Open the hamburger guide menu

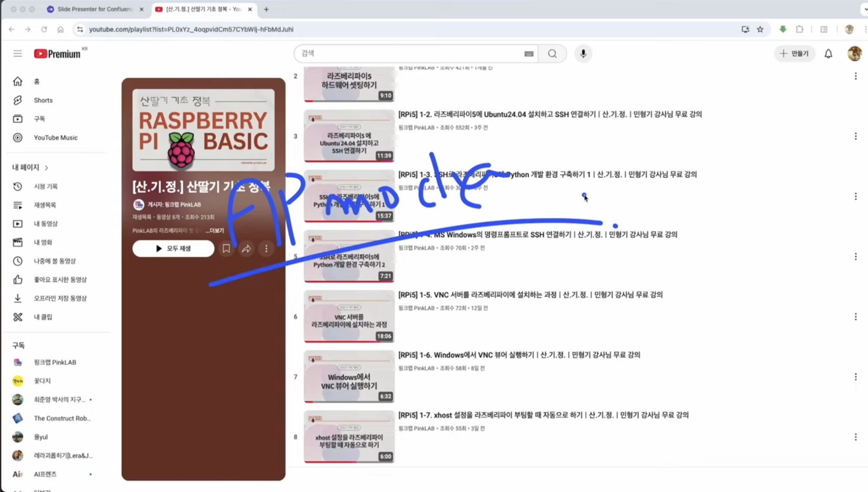pyautogui.click(x=17, y=53)
